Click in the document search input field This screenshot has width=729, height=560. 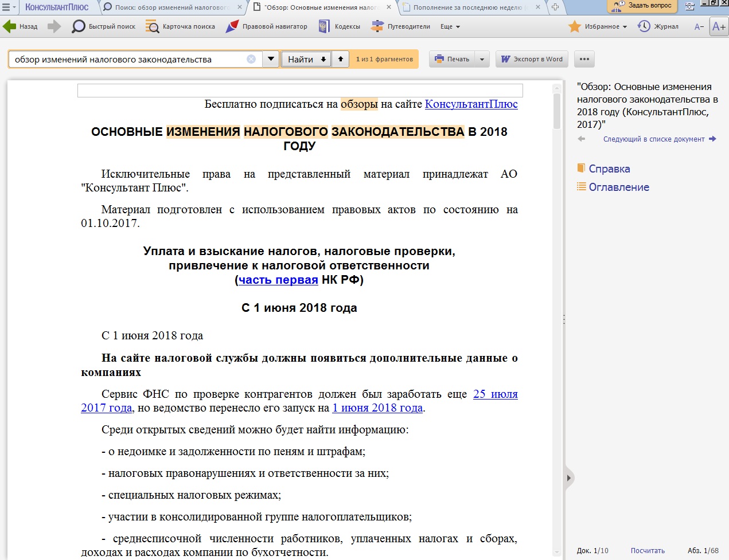pyautogui.click(x=129, y=59)
